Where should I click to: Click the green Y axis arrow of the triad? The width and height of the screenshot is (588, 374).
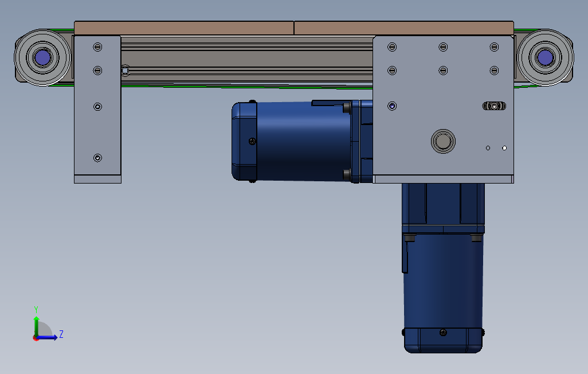[36, 326]
